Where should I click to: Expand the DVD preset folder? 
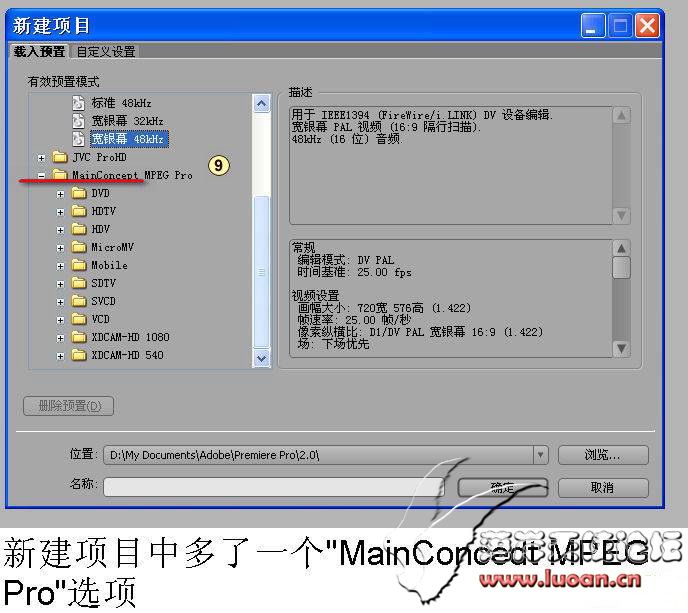(x=61, y=194)
